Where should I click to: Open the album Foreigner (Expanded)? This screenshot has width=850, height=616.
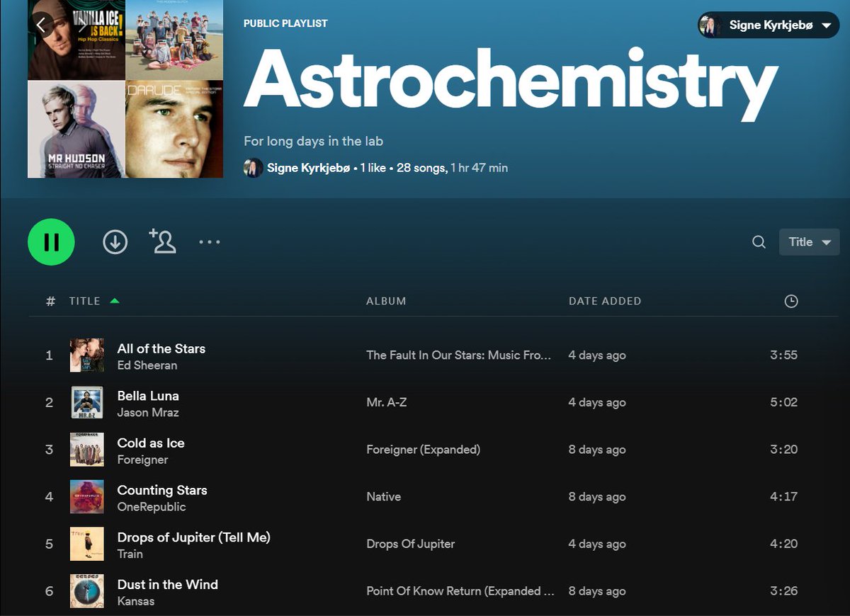[x=423, y=450]
